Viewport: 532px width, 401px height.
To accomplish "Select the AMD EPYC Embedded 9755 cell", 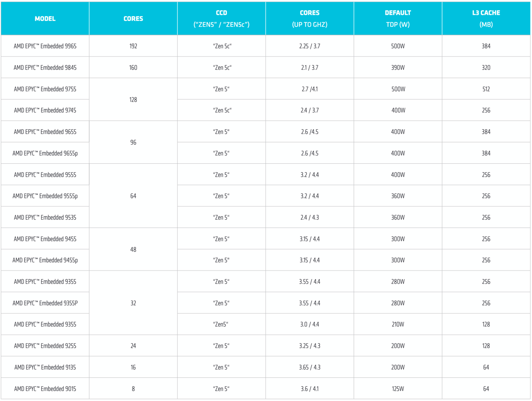I will 45,89.
